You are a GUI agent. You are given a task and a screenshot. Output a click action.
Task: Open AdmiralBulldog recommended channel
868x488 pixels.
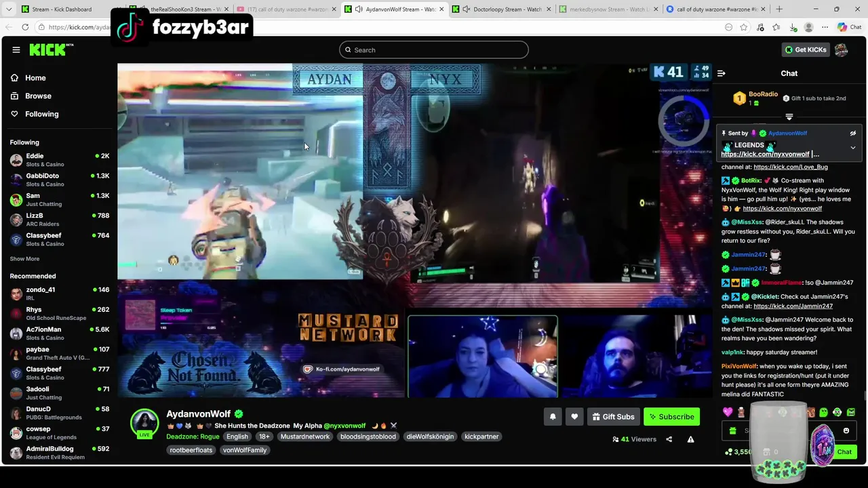pos(60,453)
